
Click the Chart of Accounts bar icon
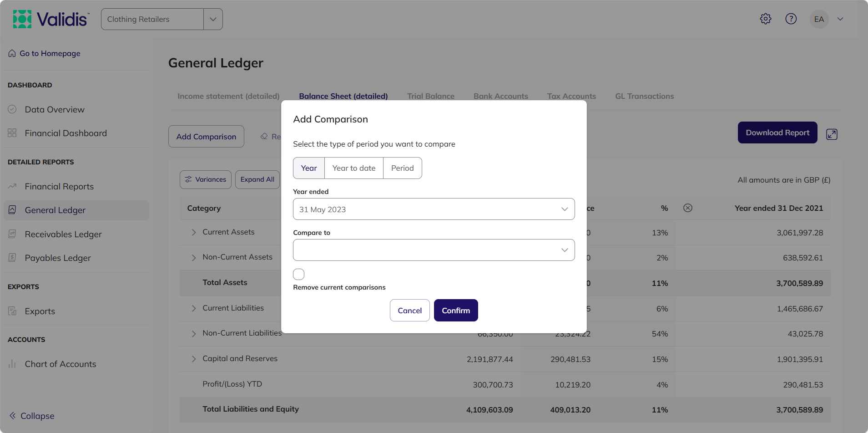(12, 364)
